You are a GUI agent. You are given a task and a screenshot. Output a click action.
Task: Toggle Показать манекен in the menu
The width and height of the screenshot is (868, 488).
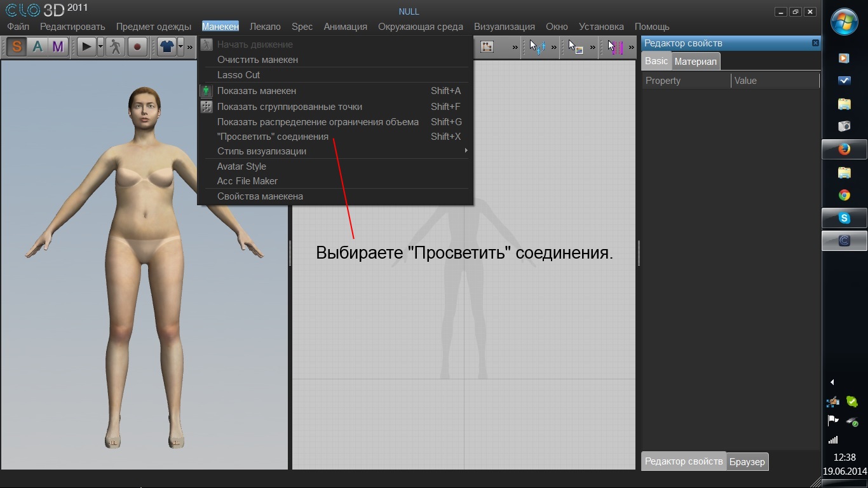(335, 91)
